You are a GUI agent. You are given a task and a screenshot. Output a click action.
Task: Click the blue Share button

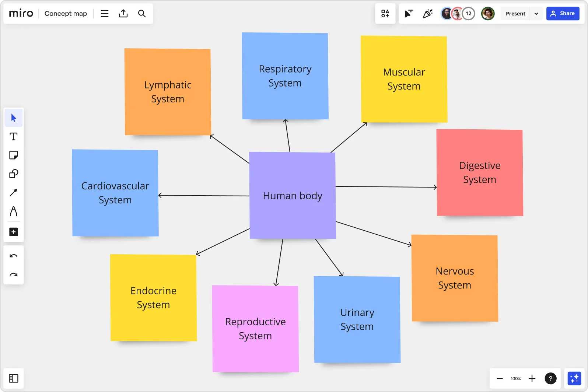pyautogui.click(x=563, y=14)
